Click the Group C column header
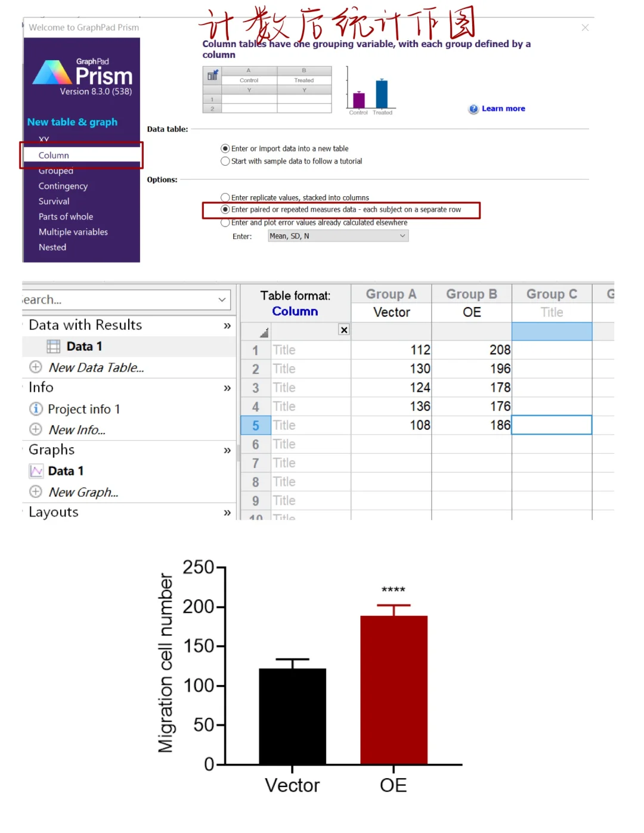Screen dimensions: 644x833 click(x=552, y=294)
